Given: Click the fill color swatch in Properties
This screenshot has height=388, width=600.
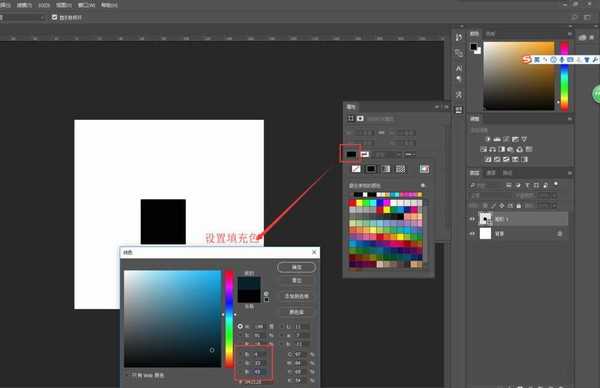Looking at the screenshot, I should tap(351, 154).
